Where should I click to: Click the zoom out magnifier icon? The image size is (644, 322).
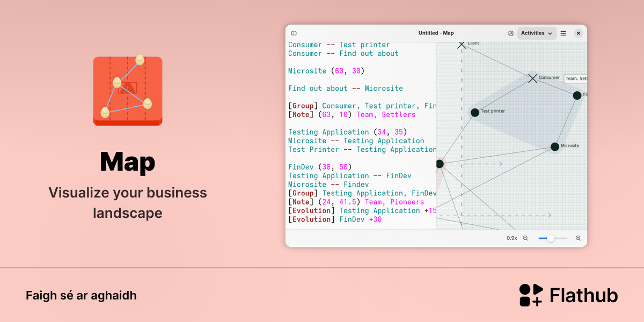pyautogui.click(x=525, y=238)
